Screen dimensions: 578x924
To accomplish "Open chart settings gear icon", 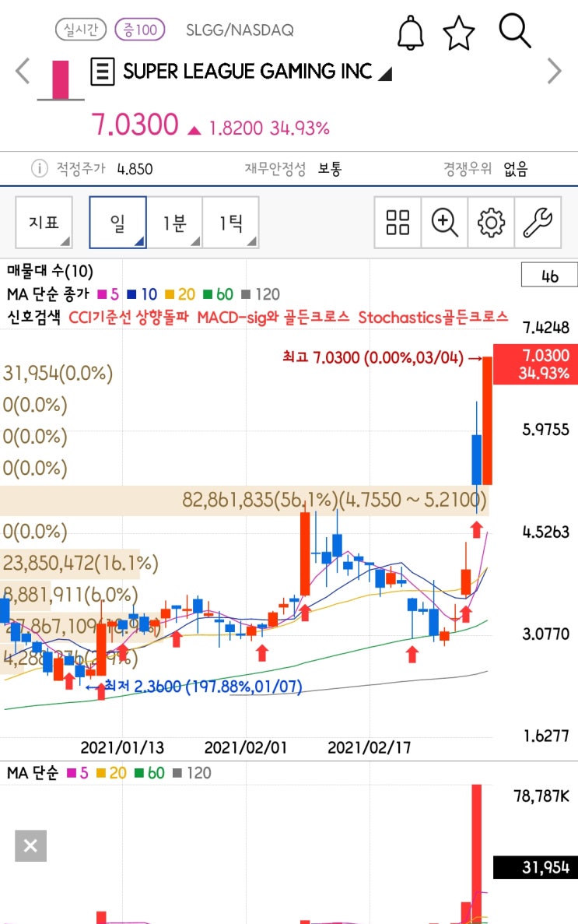I will [491, 223].
